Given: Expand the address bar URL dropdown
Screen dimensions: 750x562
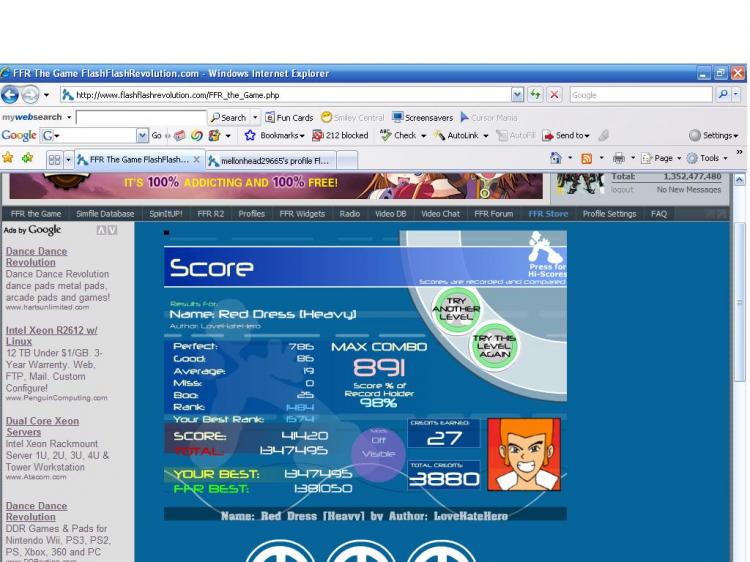Looking at the screenshot, I should tap(517, 95).
